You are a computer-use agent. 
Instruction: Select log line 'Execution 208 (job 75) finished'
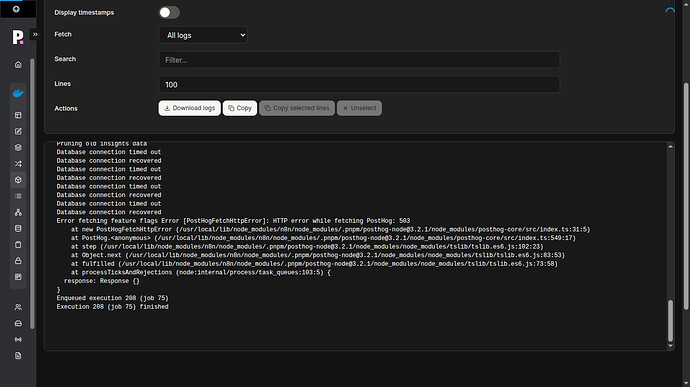point(112,307)
